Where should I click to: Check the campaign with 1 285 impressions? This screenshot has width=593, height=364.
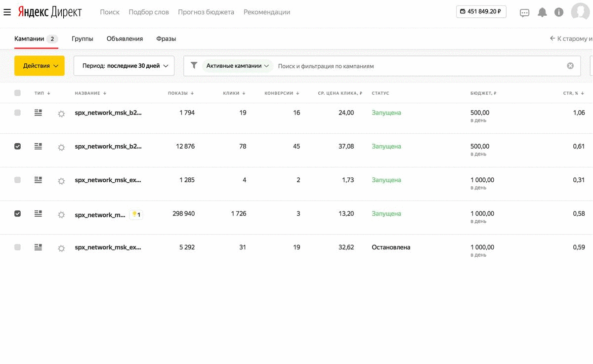pos(18,180)
